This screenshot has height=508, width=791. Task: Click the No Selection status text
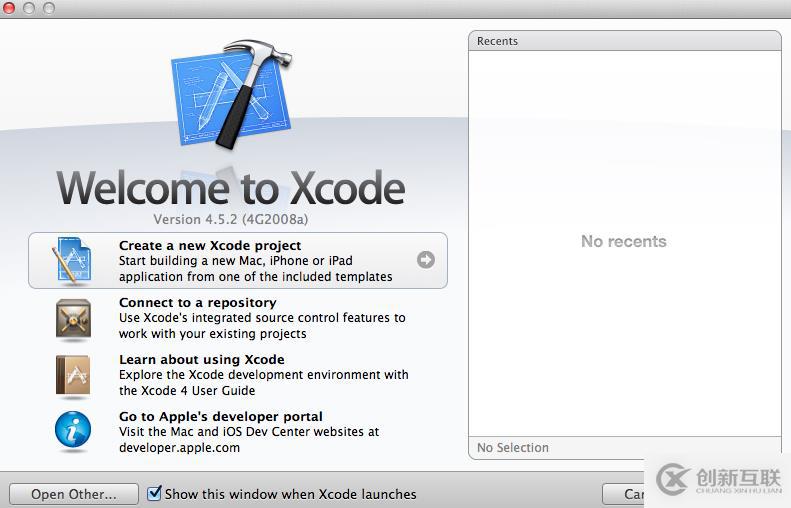point(513,447)
